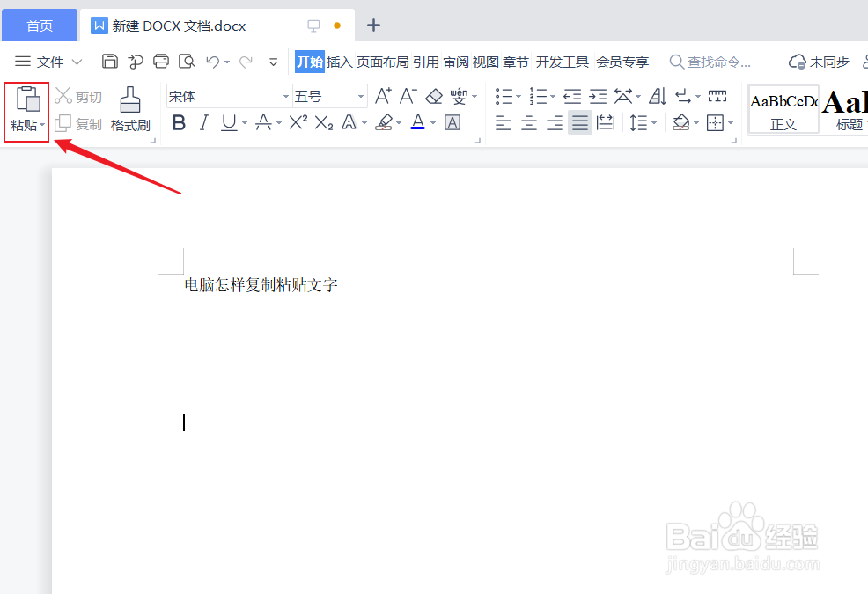Click the Chinese layout icon

click(x=624, y=96)
